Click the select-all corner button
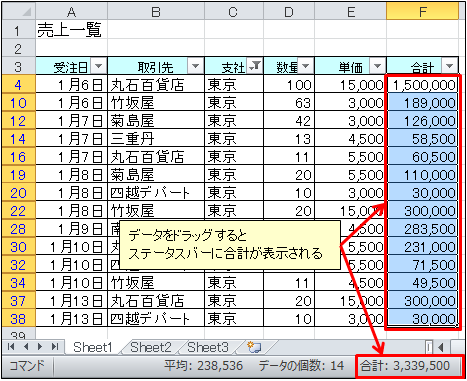Screen dimensions: 467x381 [x=19, y=12]
